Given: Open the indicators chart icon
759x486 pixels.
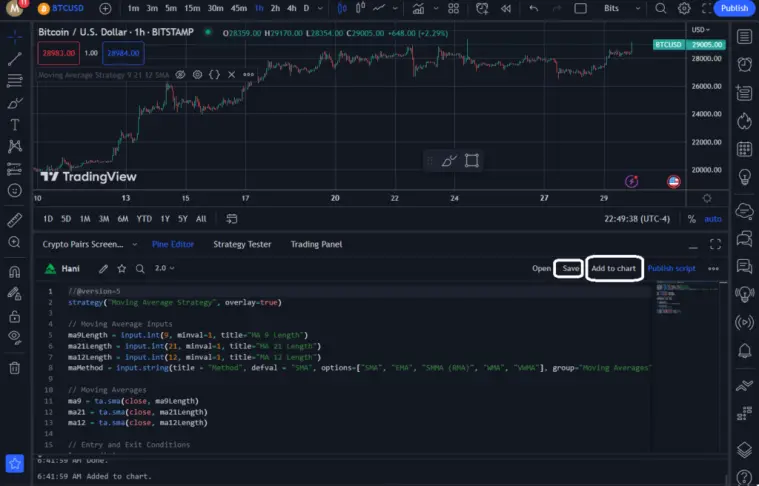Looking at the screenshot, I should point(418,8).
